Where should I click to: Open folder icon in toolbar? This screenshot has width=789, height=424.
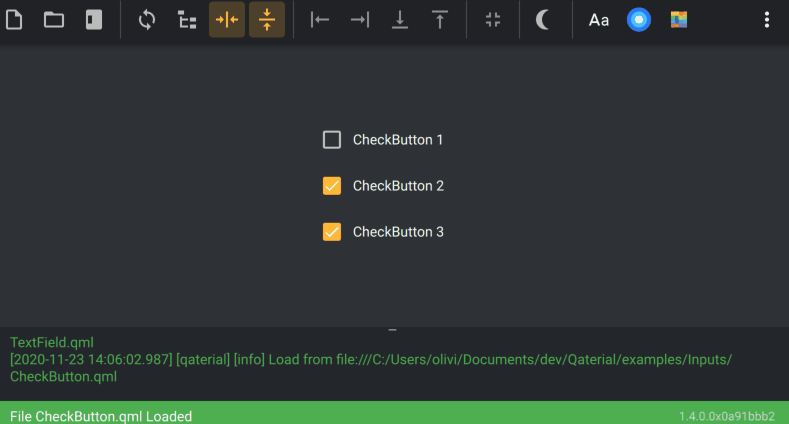(x=54, y=20)
